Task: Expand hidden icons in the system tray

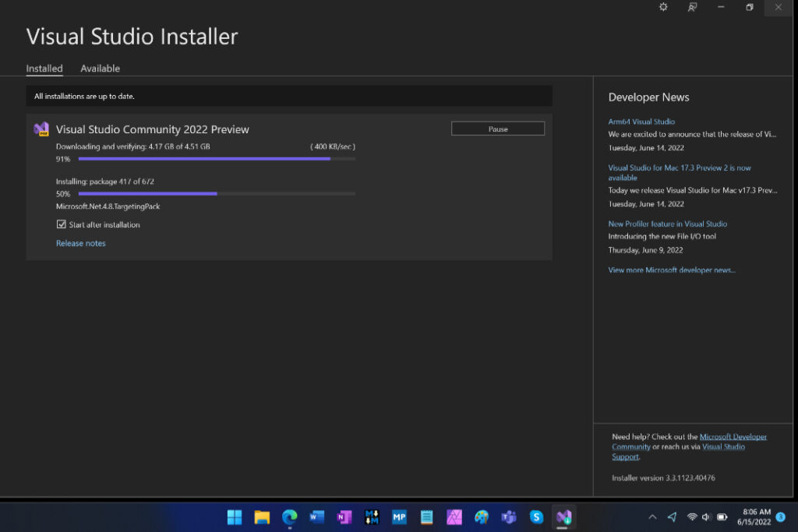Action: 652,516
